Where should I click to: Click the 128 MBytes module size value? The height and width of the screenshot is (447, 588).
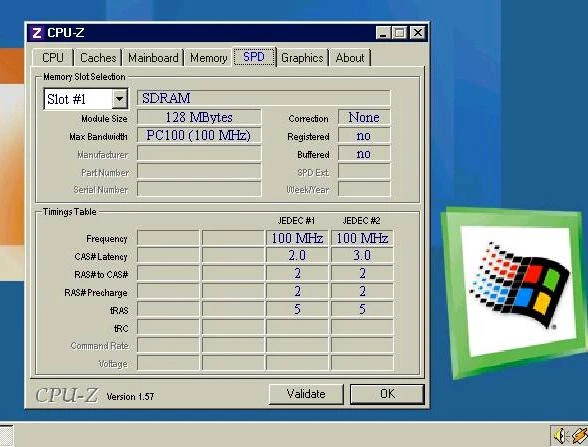point(199,117)
